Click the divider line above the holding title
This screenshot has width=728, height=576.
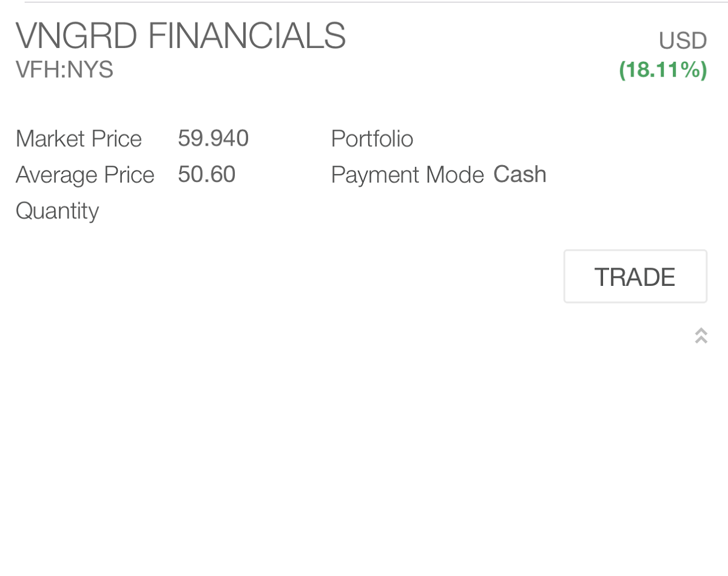[x=375, y=2]
